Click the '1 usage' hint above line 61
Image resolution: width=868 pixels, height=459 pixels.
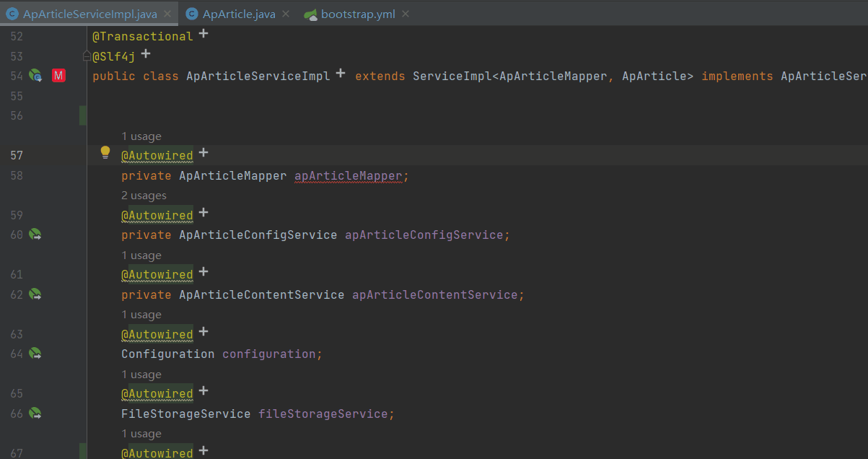[x=141, y=255]
